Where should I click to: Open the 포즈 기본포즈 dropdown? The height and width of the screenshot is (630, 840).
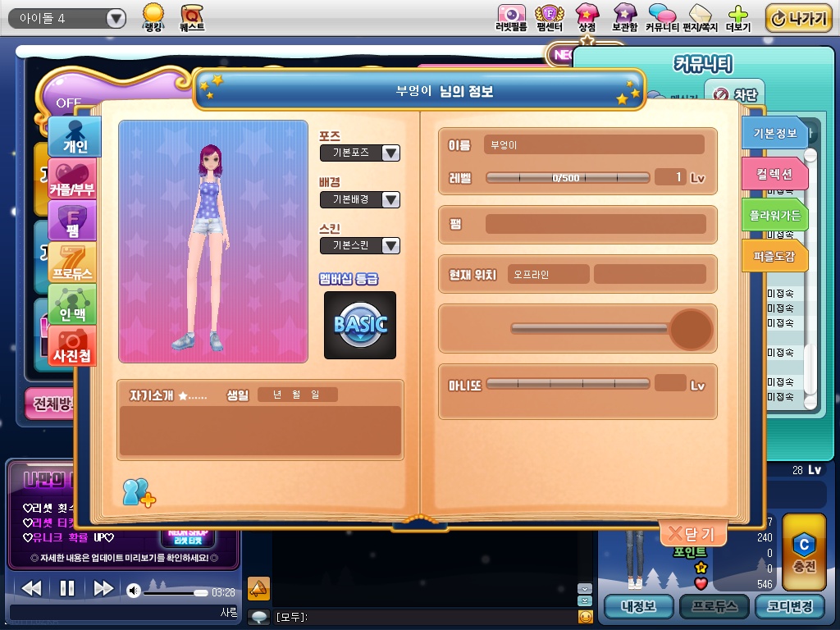tap(360, 153)
